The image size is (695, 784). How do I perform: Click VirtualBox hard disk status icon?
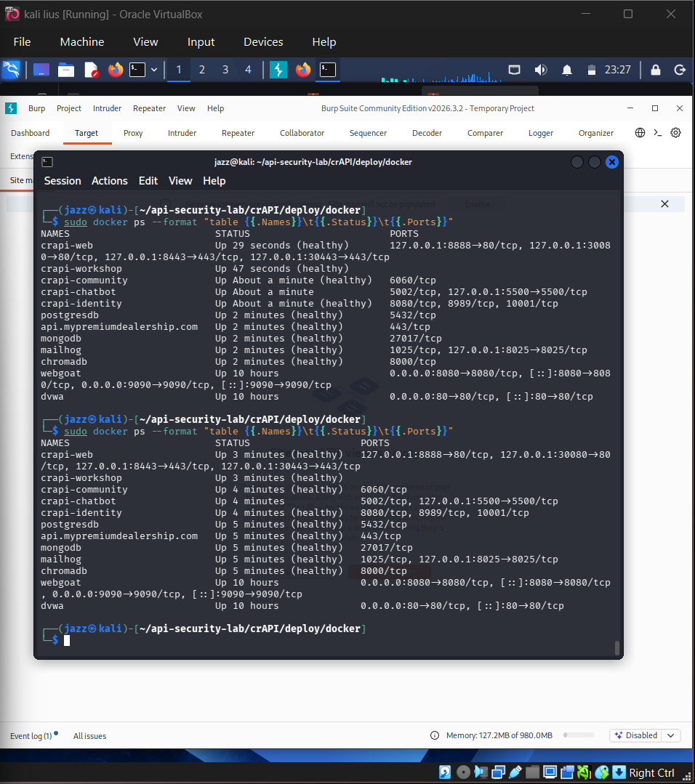[x=444, y=772]
